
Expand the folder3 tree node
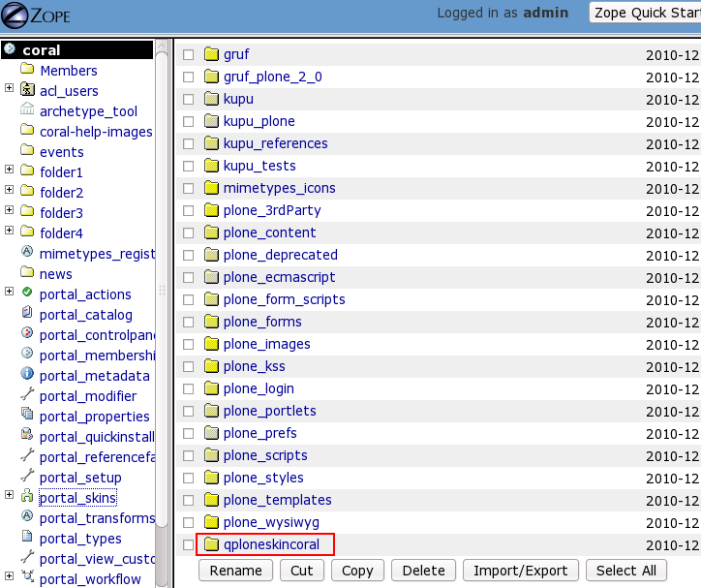pos(9,209)
